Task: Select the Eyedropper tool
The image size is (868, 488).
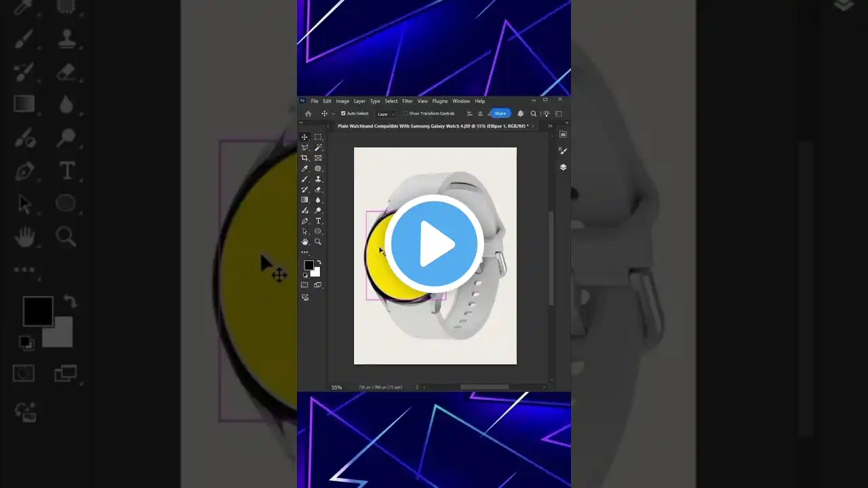Action: click(305, 169)
